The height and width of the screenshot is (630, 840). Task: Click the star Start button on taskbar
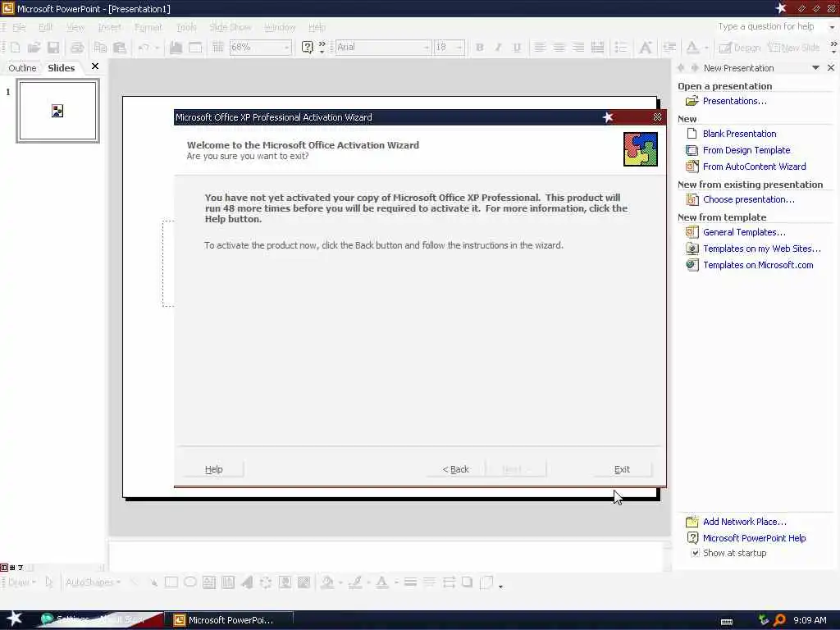point(14,619)
